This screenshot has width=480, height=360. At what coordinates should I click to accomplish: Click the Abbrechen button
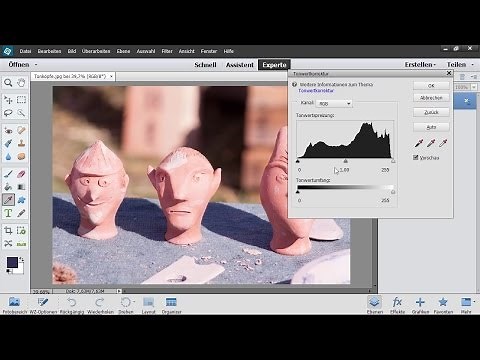tap(431, 98)
